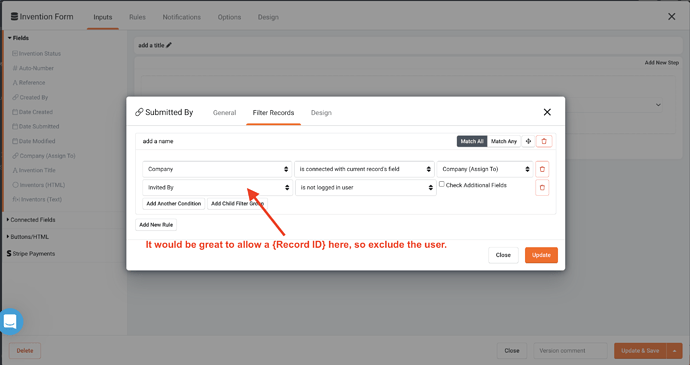The height and width of the screenshot is (365, 690).
Task: Click the Invention Form database icon
Action: pyautogui.click(x=15, y=17)
